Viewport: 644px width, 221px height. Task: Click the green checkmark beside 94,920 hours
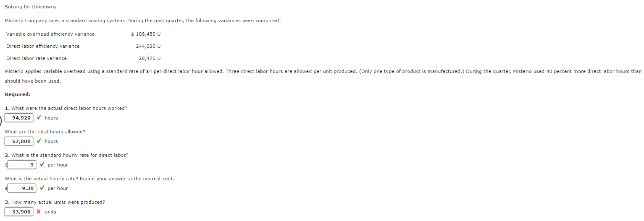(x=39, y=118)
